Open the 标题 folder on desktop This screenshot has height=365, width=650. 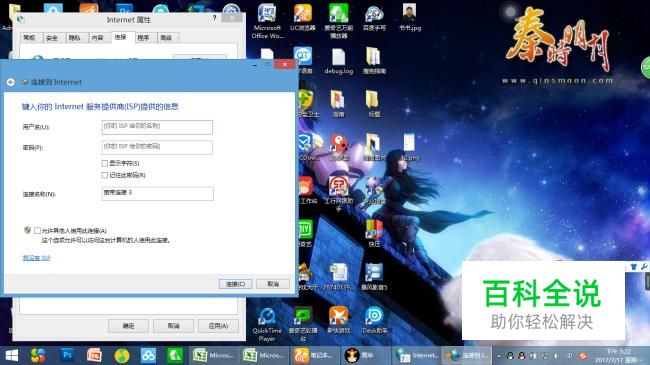(x=374, y=104)
